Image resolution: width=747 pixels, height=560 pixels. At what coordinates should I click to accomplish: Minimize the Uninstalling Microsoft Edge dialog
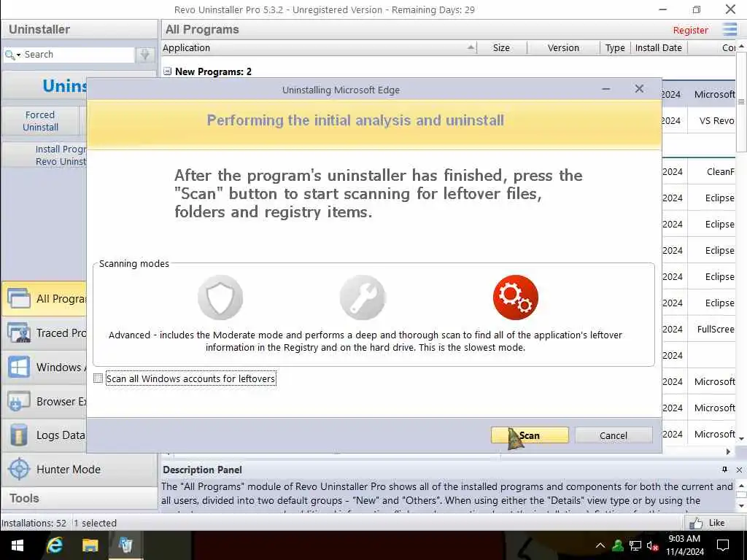tap(606, 89)
